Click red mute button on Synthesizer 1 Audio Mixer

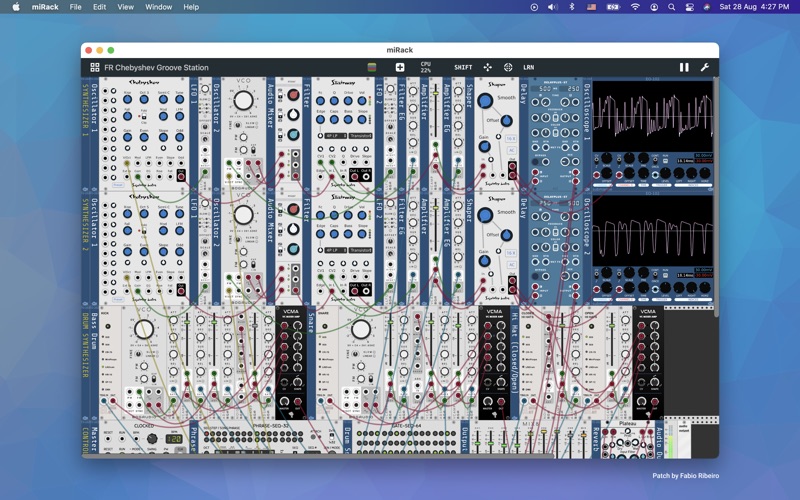coord(293,94)
